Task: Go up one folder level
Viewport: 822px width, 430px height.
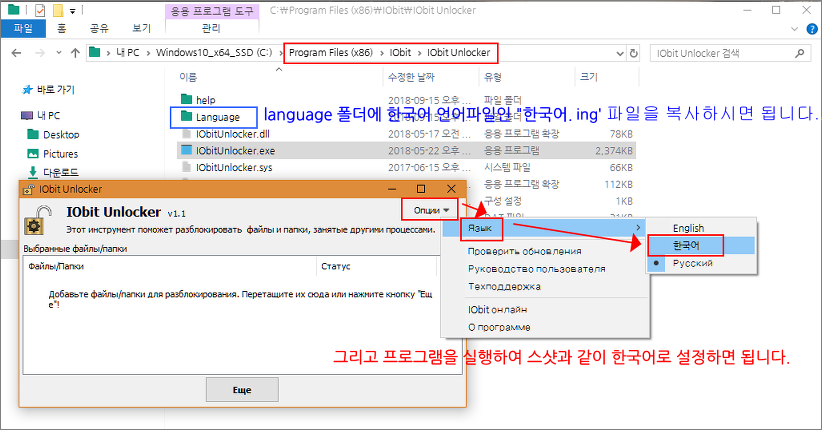Action: pos(75,53)
